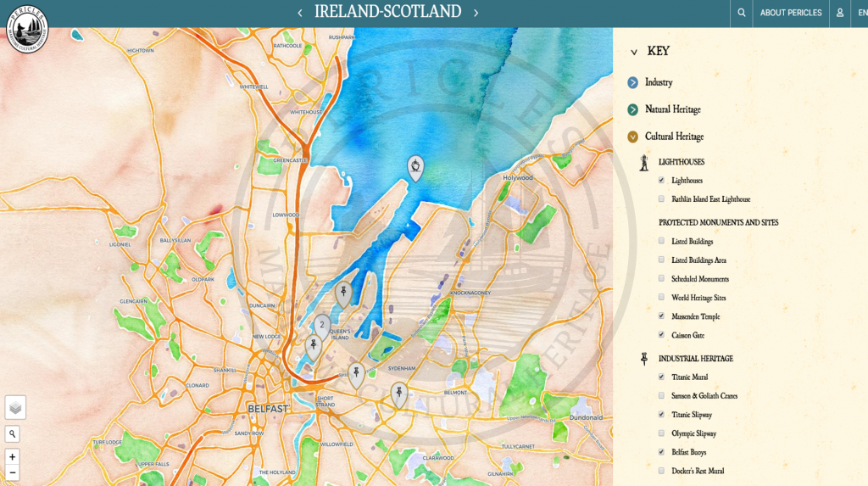This screenshot has height=486, width=868.
Task: Click the Holywood label on the map
Action: [518, 178]
